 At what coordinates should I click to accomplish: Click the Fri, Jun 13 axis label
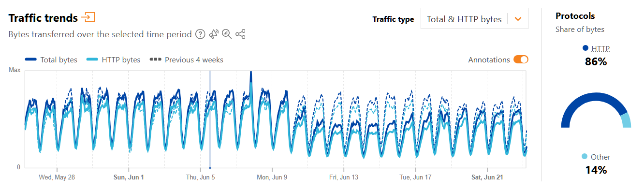point(343,178)
